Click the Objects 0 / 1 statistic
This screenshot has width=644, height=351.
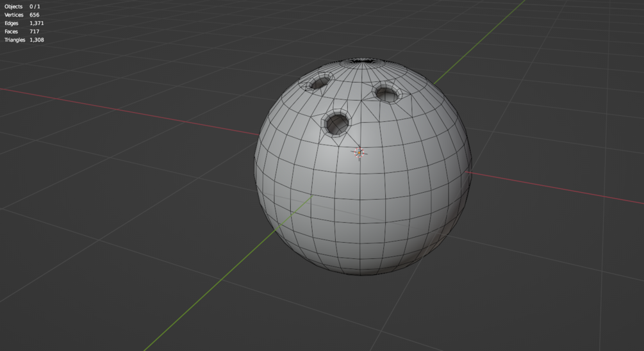coord(22,6)
